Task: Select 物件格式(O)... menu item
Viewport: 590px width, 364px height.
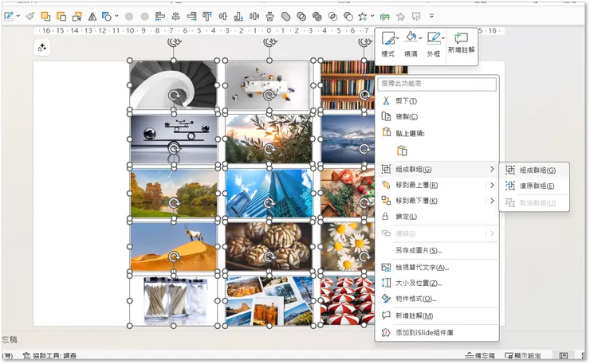Action: [x=438, y=299]
